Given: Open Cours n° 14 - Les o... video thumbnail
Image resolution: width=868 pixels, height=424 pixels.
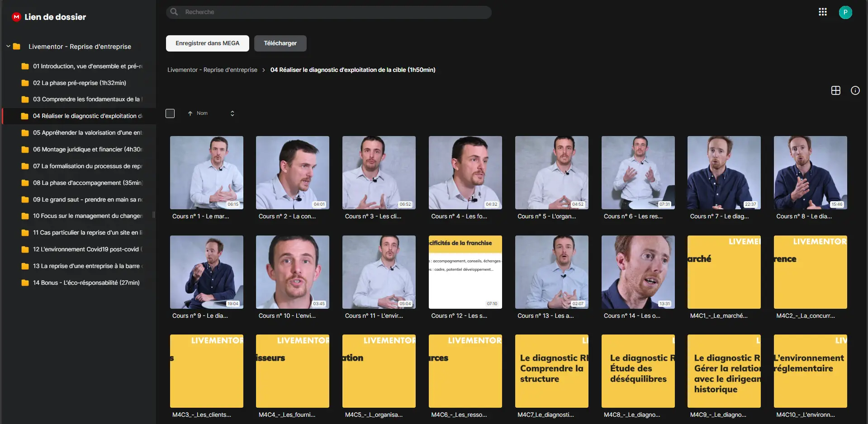Looking at the screenshot, I should tap(638, 272).
